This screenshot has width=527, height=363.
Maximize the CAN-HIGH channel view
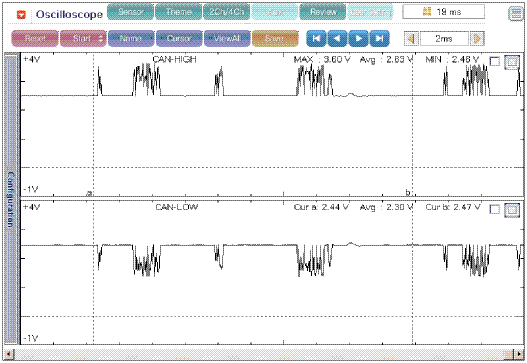(x=512, y=62)
